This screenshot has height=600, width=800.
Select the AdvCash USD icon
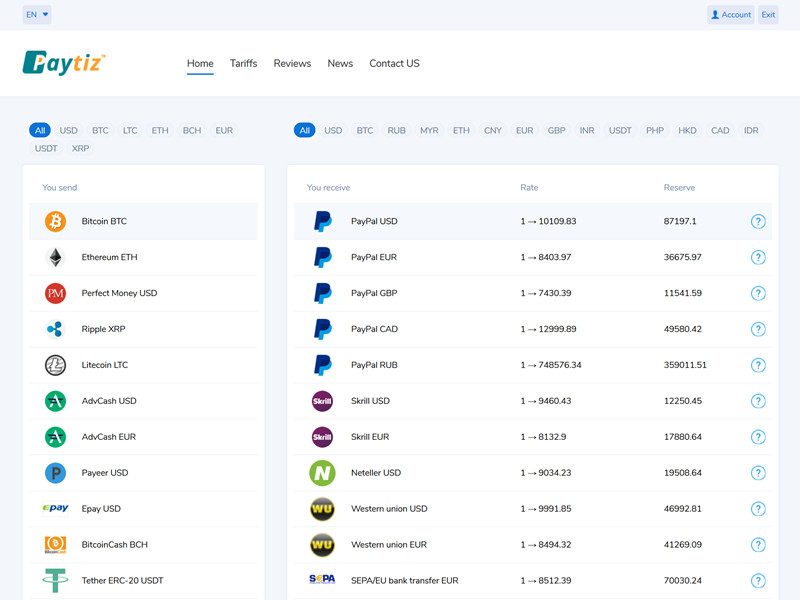click(x=55, y=401)
